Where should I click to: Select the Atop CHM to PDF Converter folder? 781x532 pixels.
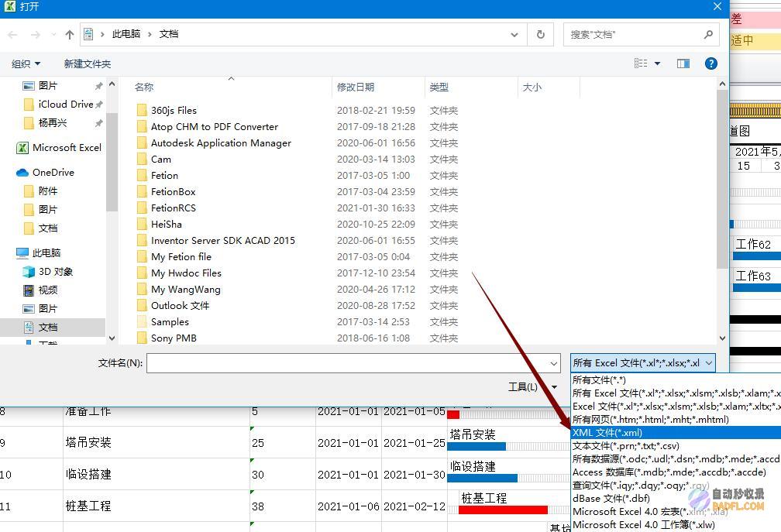coord(215,127)
